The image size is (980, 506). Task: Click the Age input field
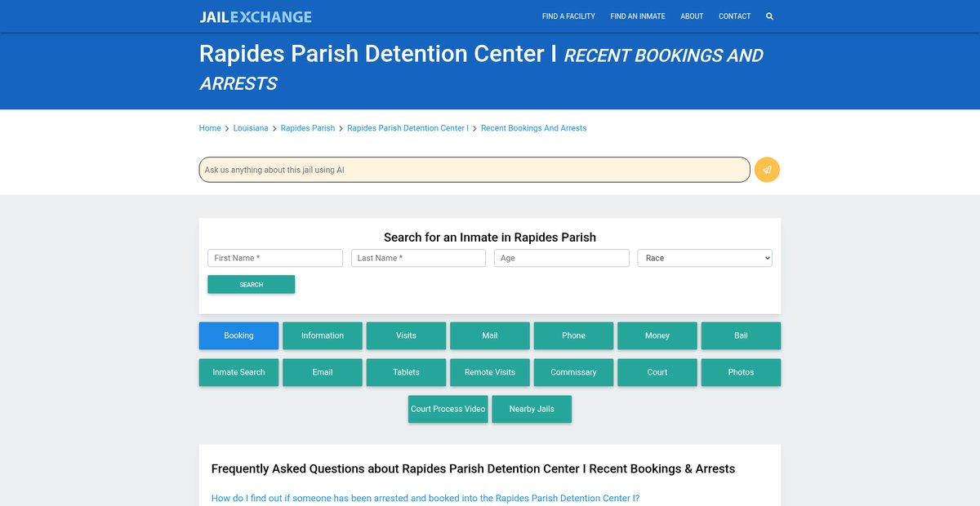[561, 258]
